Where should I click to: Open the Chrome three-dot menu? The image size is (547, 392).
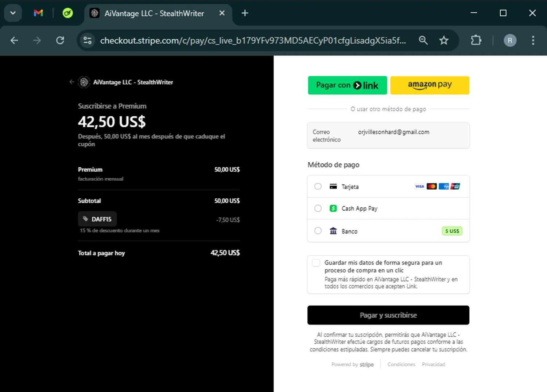pyautogui.click(x=533, y=40)
